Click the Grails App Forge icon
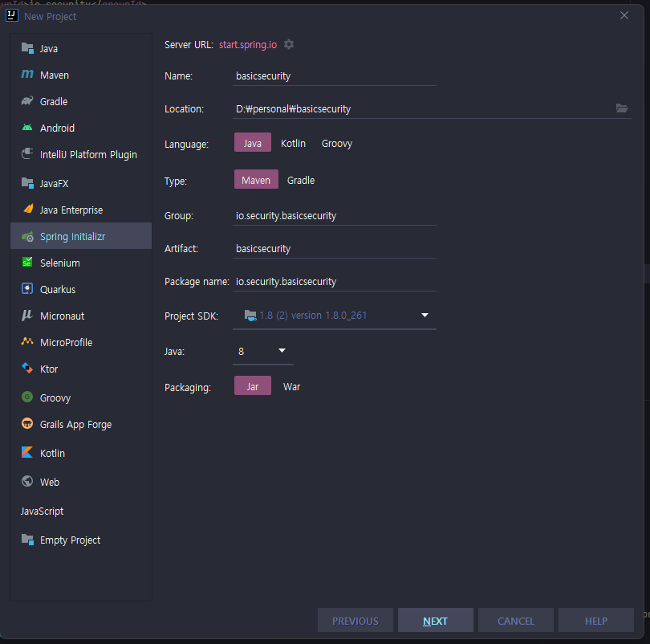 click(27, 423)
